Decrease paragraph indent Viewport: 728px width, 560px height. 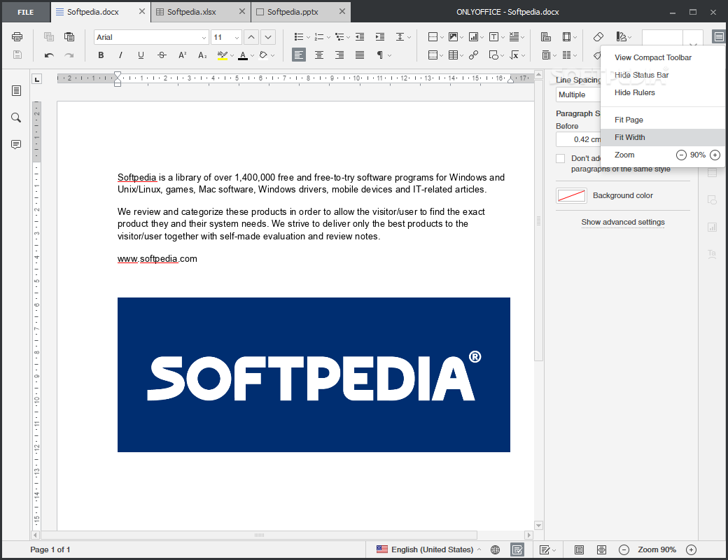point(360,36)
